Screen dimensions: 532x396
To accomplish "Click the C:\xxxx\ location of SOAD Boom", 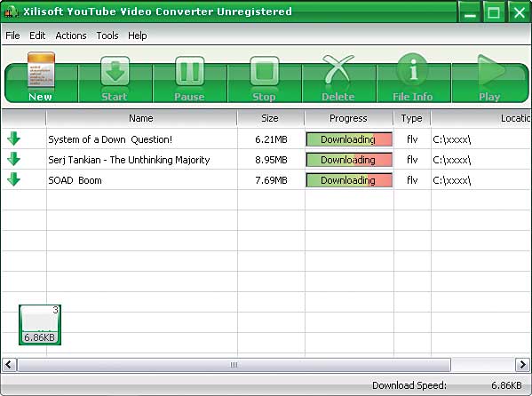I will [452, 180].
